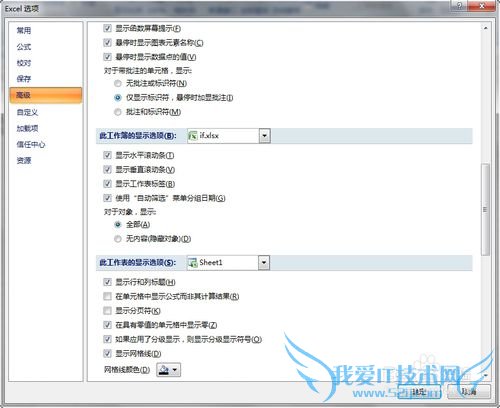Enable 显示分页符 checkbox
Image resolution: width=500 pixels, height=408 pixels.
107,311
